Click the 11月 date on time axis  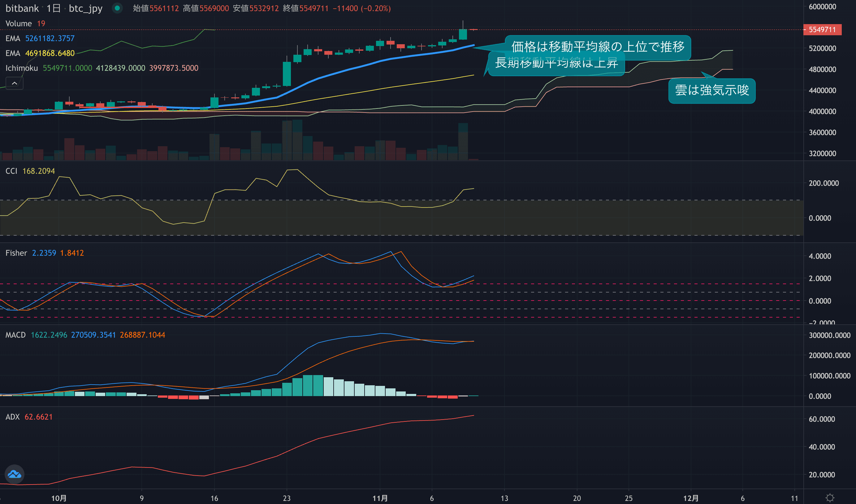click(380, 498)
